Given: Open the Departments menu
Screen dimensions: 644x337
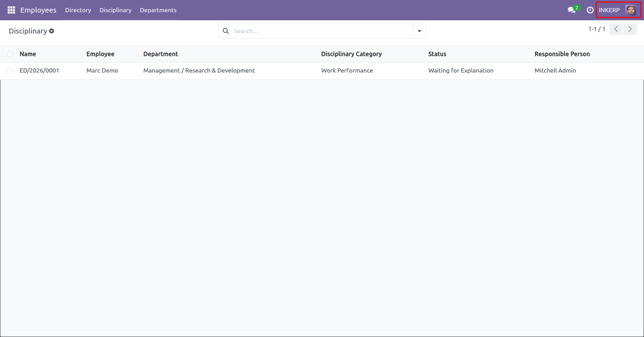Looking at the screenshot, I should [158, 10].
